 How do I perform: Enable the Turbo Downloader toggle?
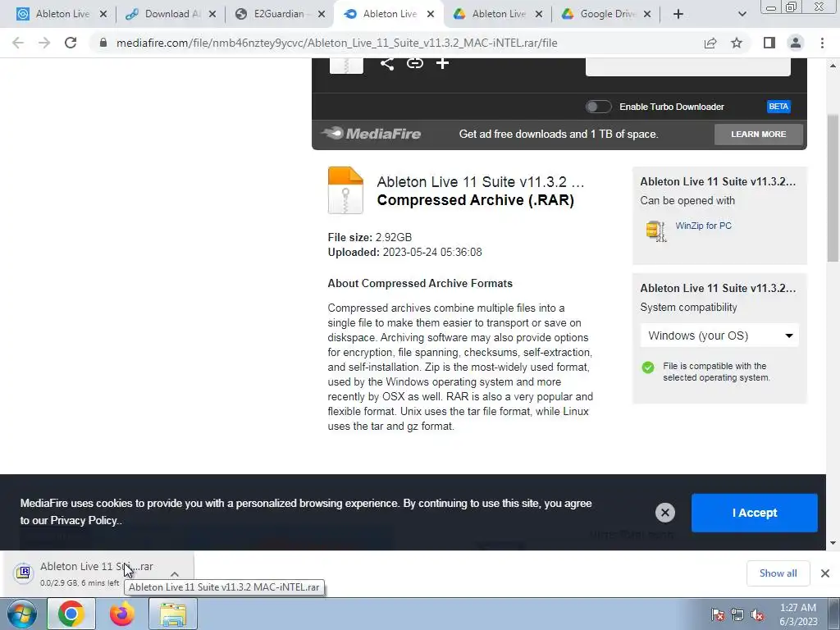(x=598, y=107)
